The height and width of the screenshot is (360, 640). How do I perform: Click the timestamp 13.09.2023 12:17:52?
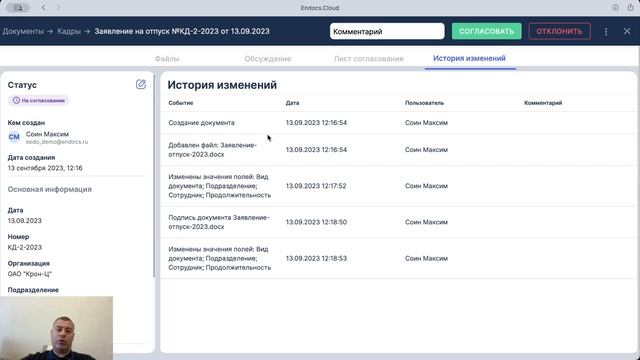[316, 186]
